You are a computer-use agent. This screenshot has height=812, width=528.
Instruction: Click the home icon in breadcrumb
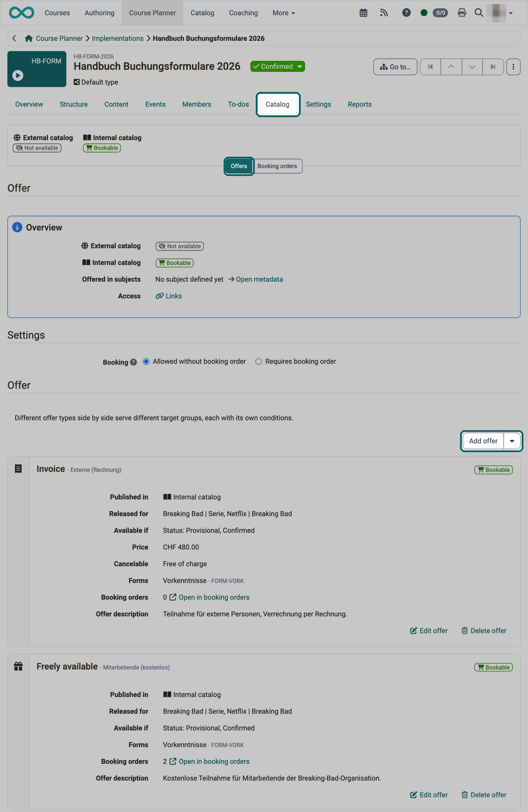28,39
